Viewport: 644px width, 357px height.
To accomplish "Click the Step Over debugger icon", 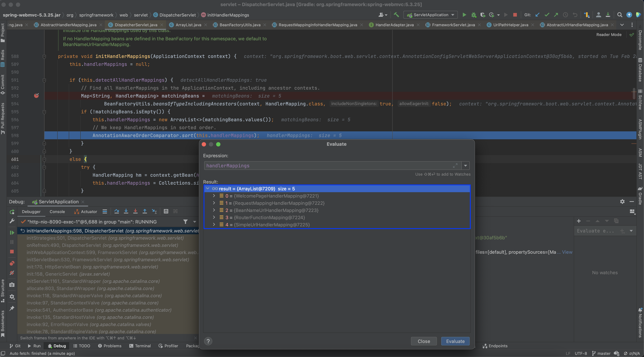I will [117, 212].
